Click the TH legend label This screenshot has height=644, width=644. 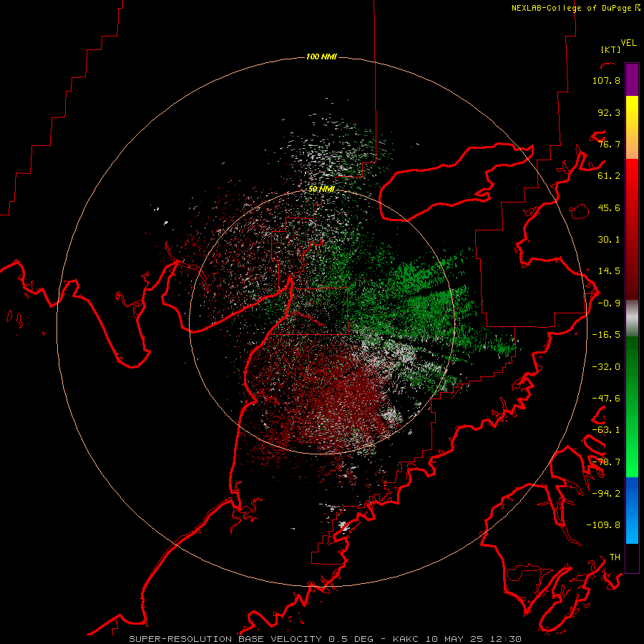click(x=615, y=557)
